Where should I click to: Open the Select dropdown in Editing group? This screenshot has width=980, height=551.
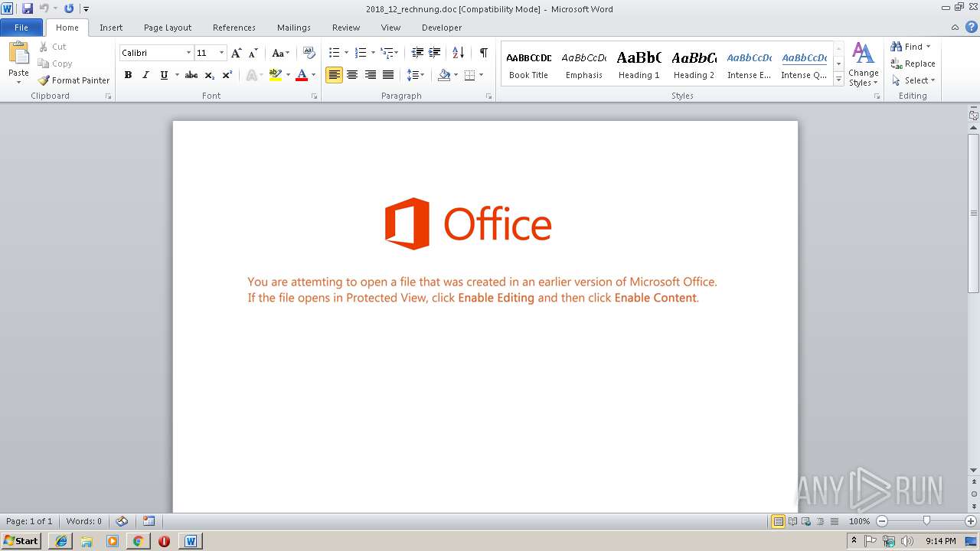(x=913, y=80)
